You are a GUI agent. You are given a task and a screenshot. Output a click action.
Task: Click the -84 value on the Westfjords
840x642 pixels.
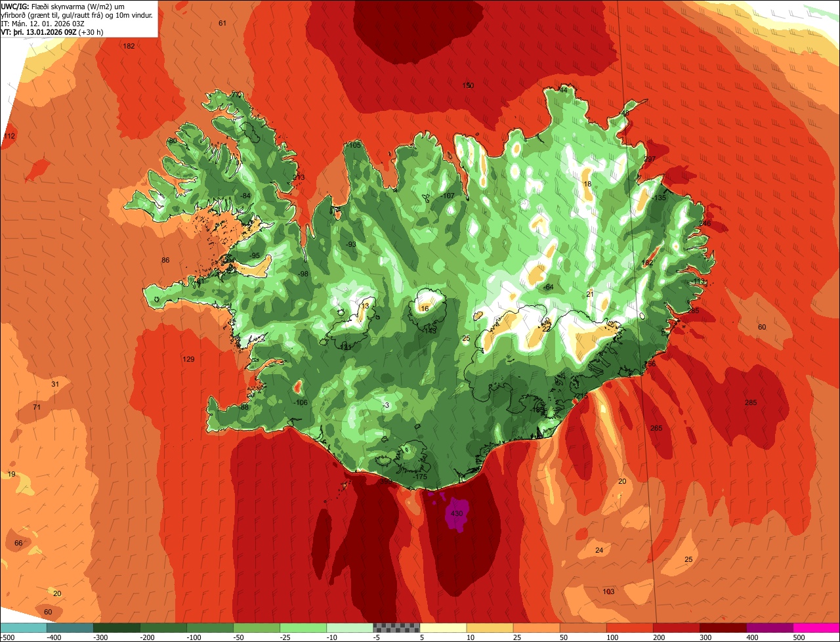(x=245, y=196)
